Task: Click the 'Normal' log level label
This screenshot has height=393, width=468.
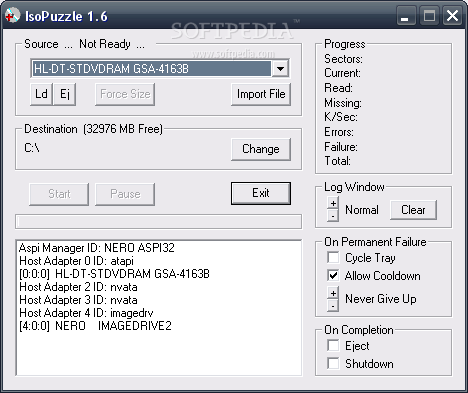Action: (362, 210)
